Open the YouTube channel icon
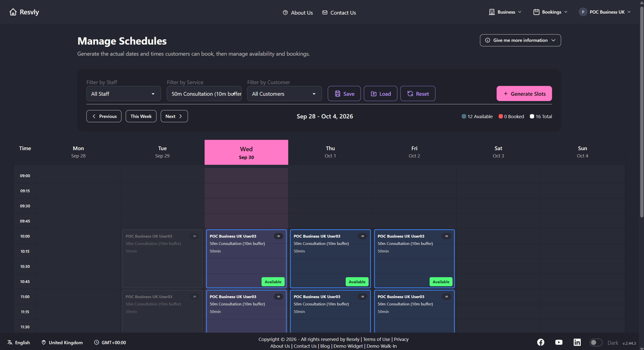644x350 pixels. click(559, 342)
